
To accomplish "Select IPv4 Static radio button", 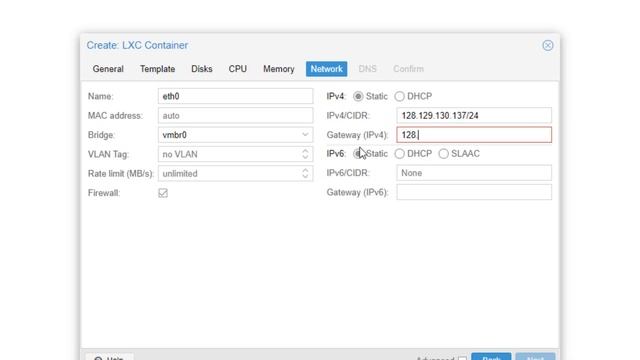I will 358,96.
